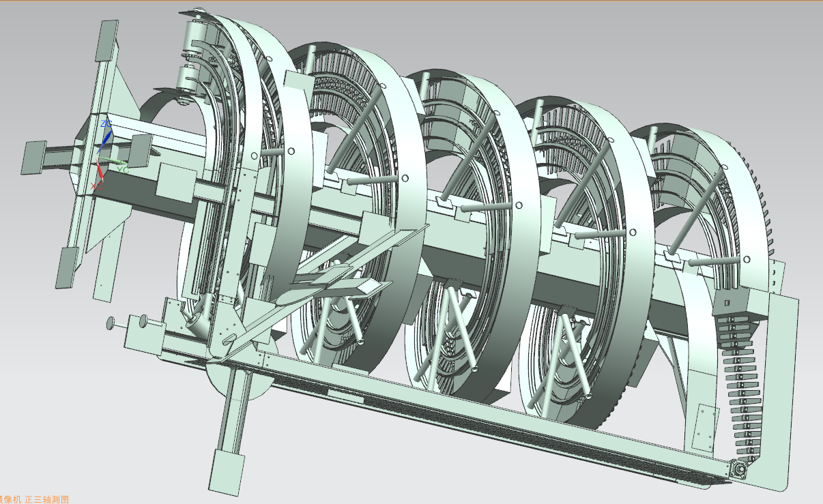Select the XC axis label
Viewport: 823px width, 504px height.
pyautogui.click(x=96, y=186)
